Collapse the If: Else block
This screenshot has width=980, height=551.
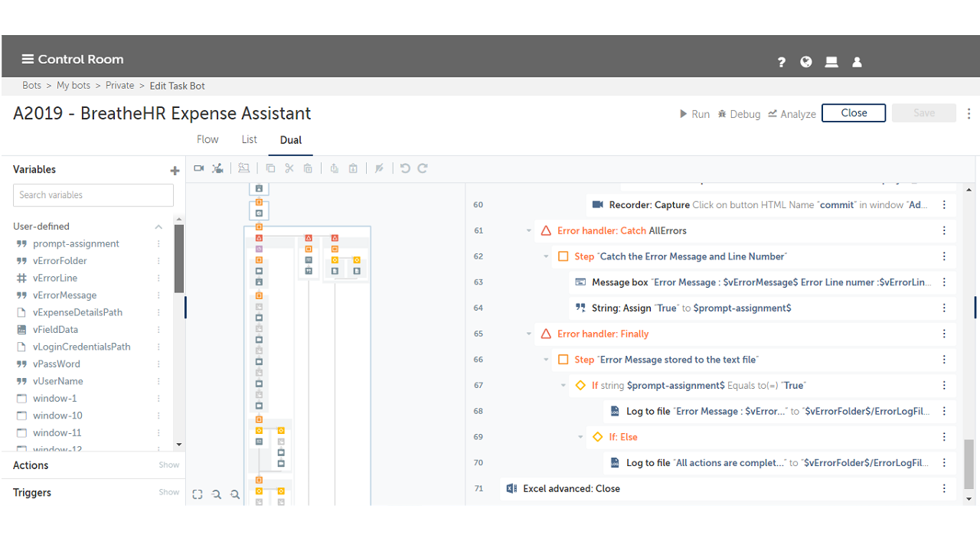(580, 437)
